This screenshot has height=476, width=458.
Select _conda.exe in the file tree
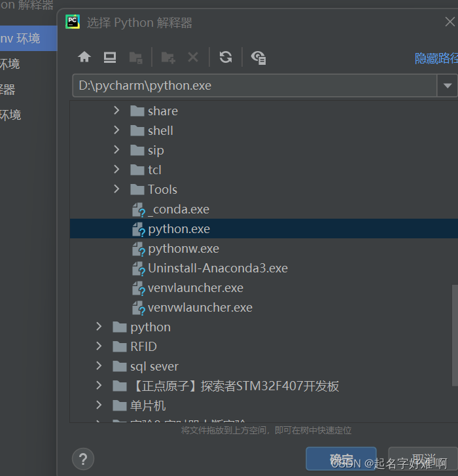pyautogui.click(x=179, y=210)
